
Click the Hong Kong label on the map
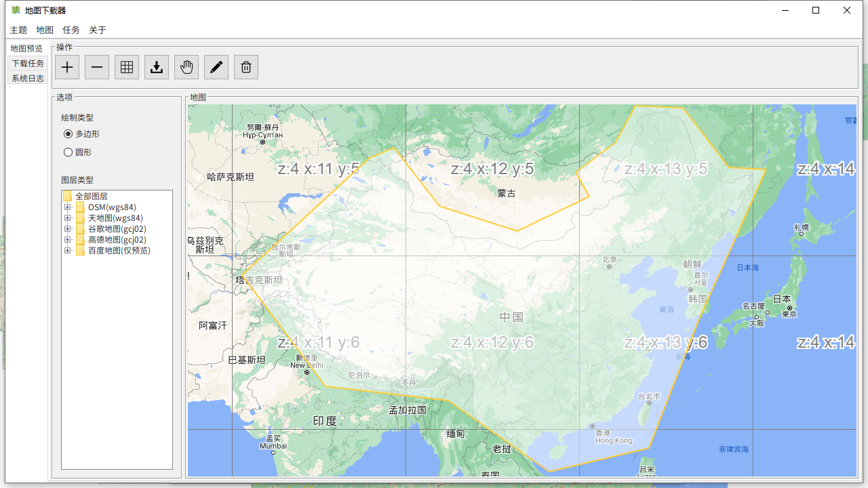coord(614,441)
